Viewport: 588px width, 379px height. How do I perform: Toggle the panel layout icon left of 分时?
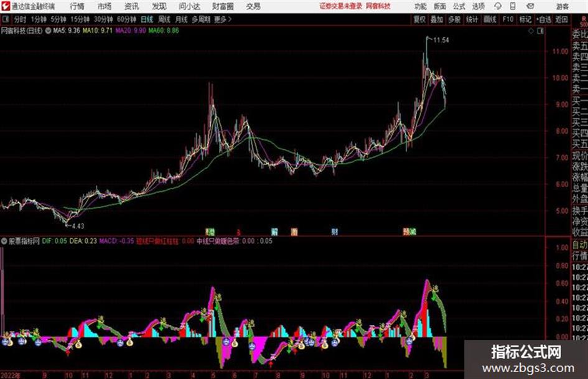click(5, 19)
